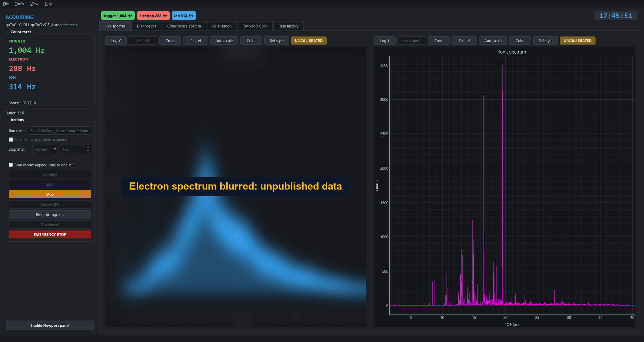The width and height of the screenshot is (644, 342).
Task: Click Ref style on electron spectrum
Action: 277,41
